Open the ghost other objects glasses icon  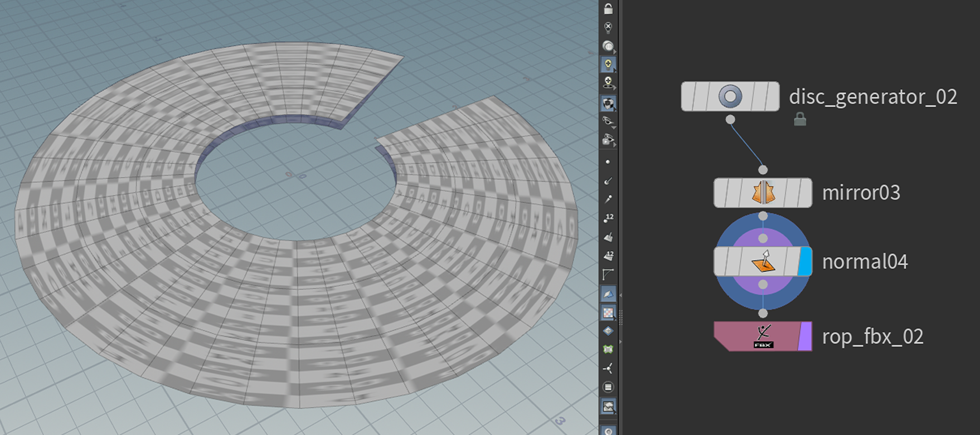tap(608, 121)
